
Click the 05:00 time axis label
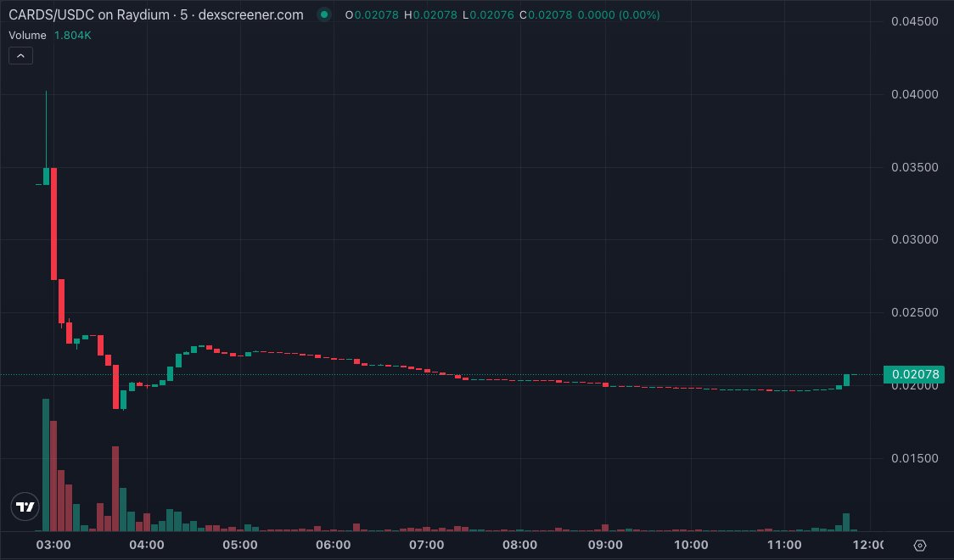pyautogui.click(x=239, y=545)
